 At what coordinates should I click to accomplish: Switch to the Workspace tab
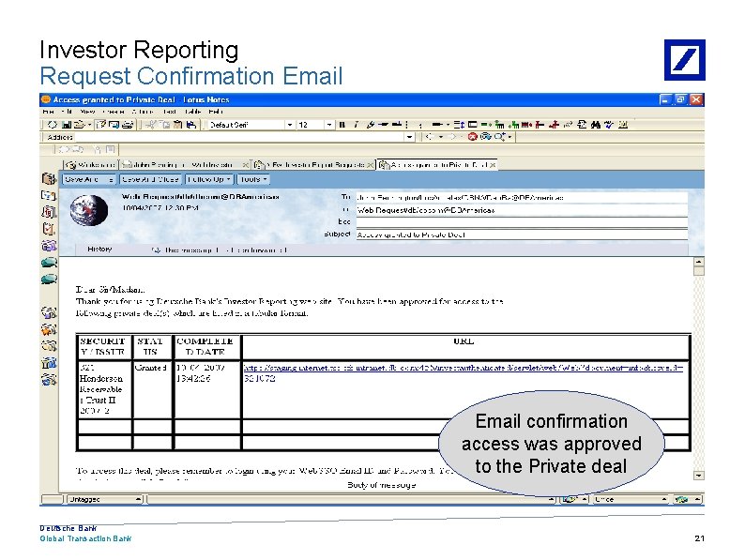point(91,165)
